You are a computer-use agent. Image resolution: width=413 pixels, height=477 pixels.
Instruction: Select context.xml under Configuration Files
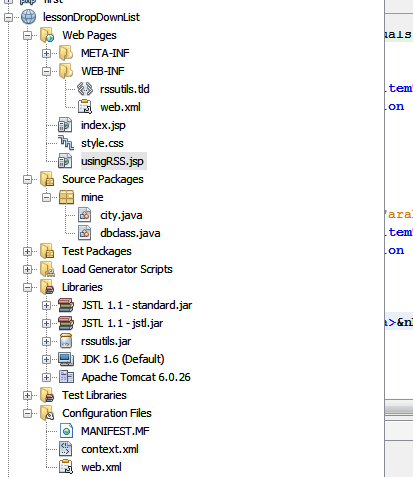point(110,449)
